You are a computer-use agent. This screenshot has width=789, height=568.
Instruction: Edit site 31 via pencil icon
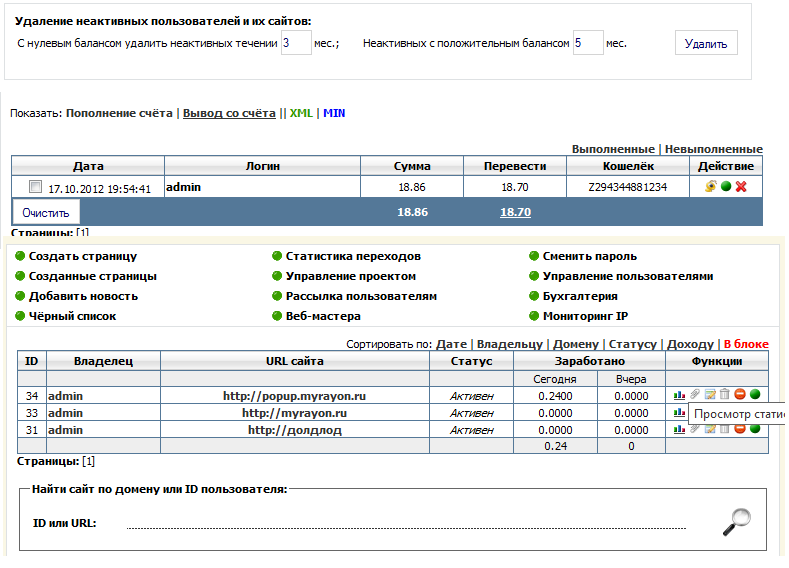pos(710,429)
